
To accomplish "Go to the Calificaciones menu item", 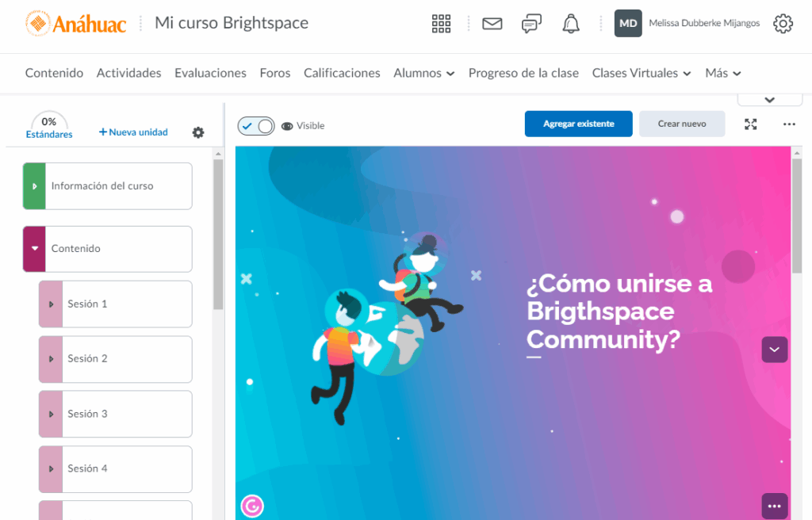I will click(x=342, y=73).
